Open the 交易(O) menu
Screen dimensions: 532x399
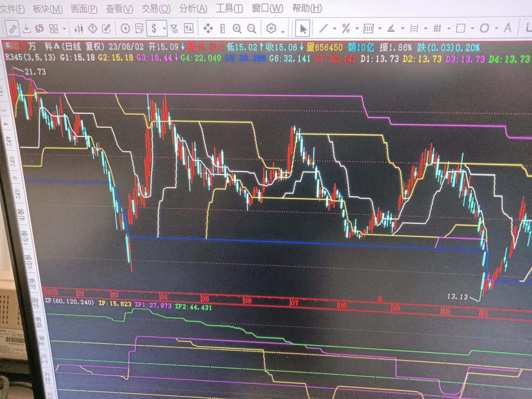pyautogui.click(x=156, y=8)
